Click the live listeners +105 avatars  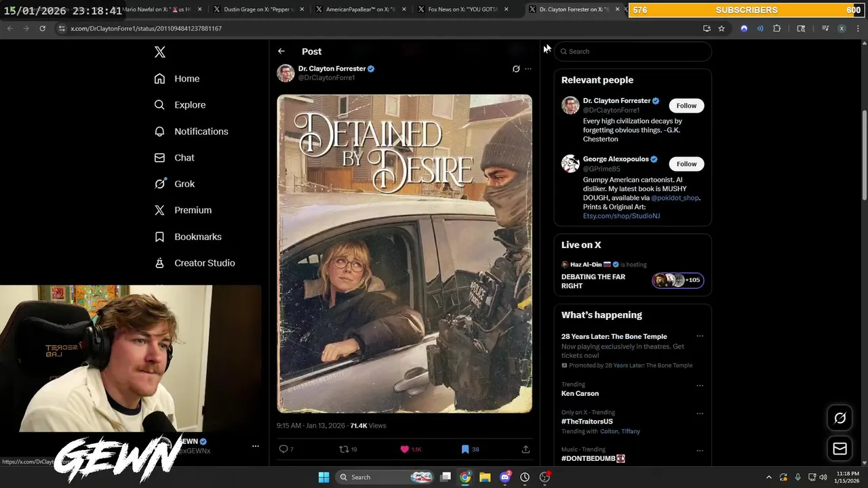(x=677, y=280)
